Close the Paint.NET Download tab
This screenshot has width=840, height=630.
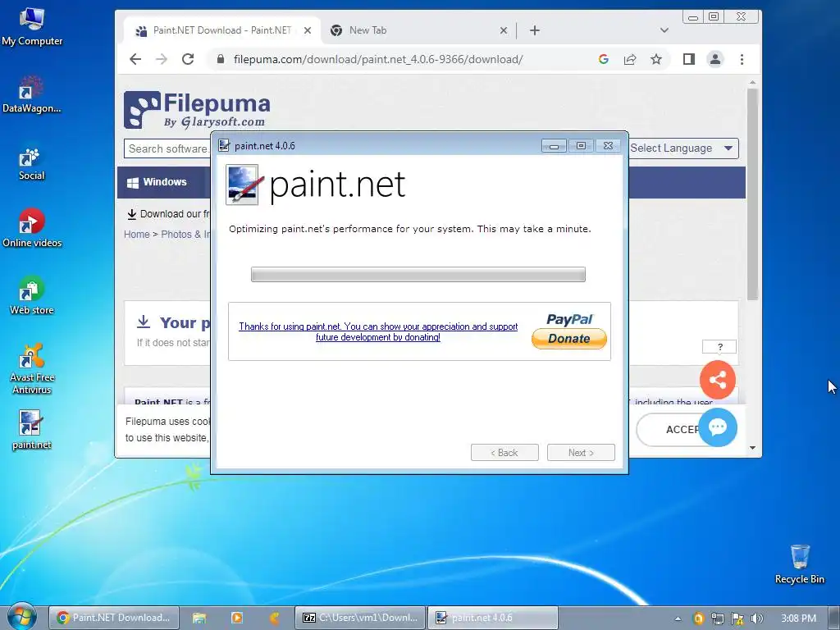tap(308, 30)
